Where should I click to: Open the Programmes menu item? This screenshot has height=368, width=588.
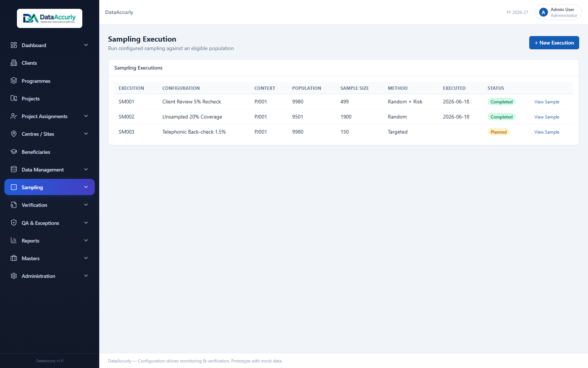click(x=50, y=81)
